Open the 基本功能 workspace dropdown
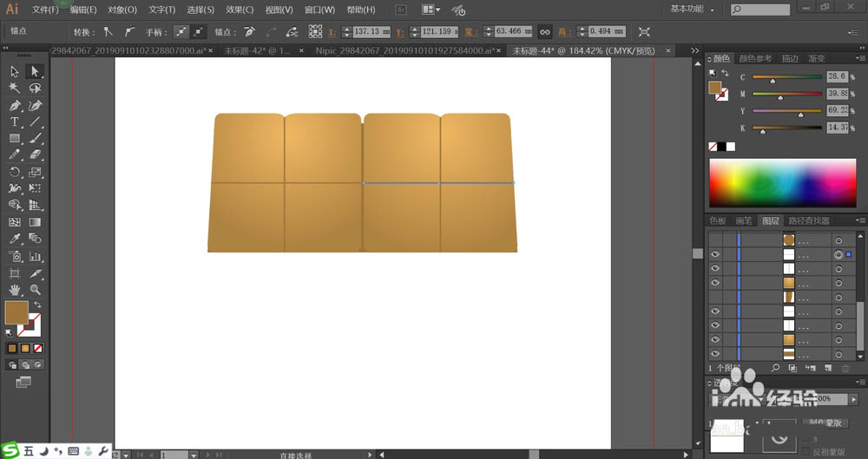The height and width of the screenshot is (459, 868). [692, 9]
